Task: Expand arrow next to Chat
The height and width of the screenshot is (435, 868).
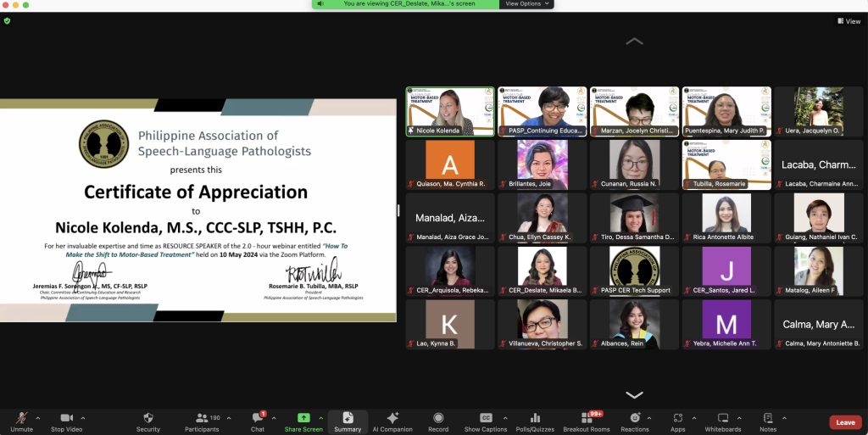Action: [274, 418]
